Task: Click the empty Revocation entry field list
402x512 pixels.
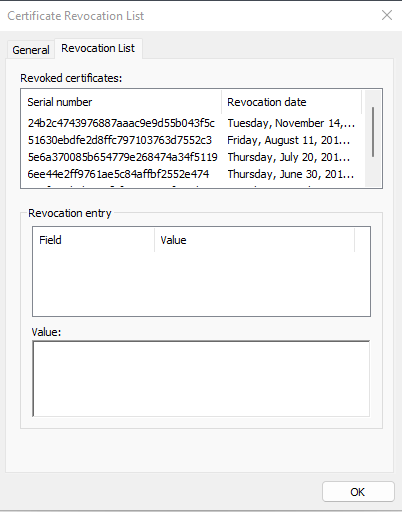Action: tap(201, 283)
